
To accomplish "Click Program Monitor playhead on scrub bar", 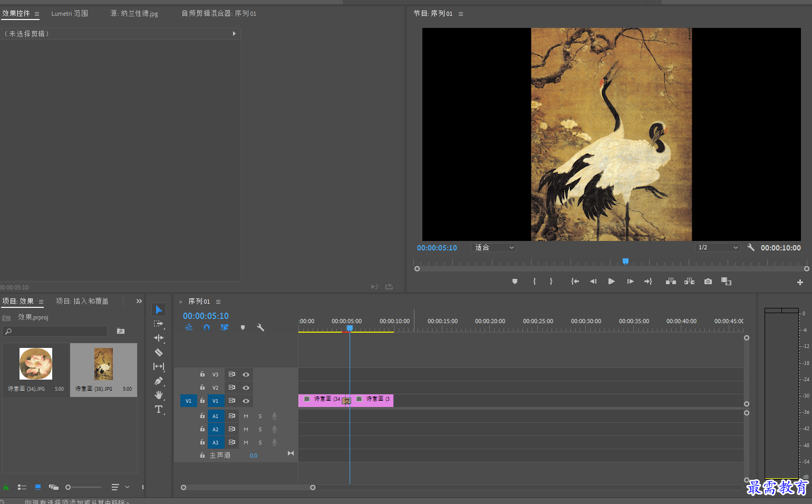I will click(x=625, y=261).
